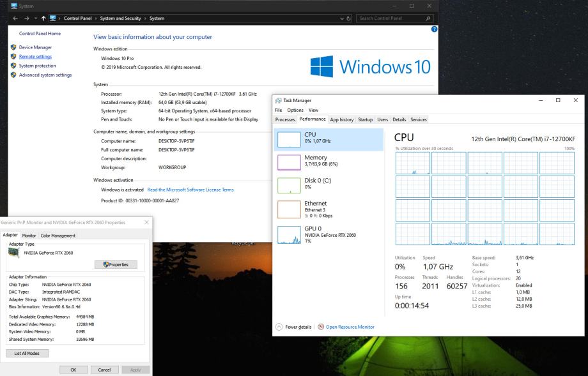The image size is (588, 376).
Task: Click the back arrow in System window
Action: [15, 19]
